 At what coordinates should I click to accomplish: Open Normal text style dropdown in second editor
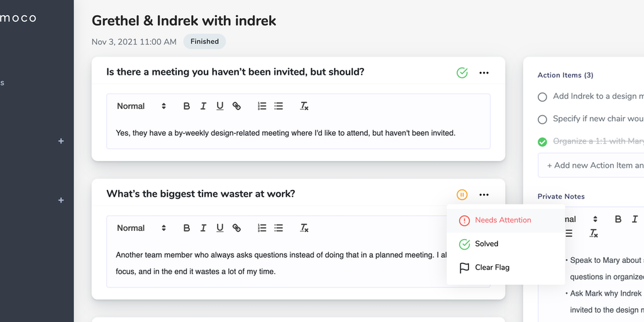coord(141,228)
